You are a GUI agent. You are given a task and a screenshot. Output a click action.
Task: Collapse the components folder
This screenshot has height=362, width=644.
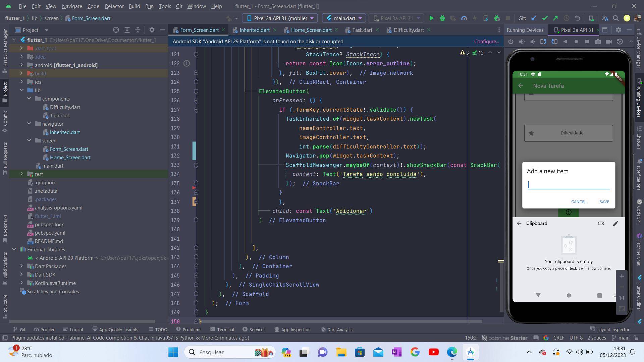[29, 99]
